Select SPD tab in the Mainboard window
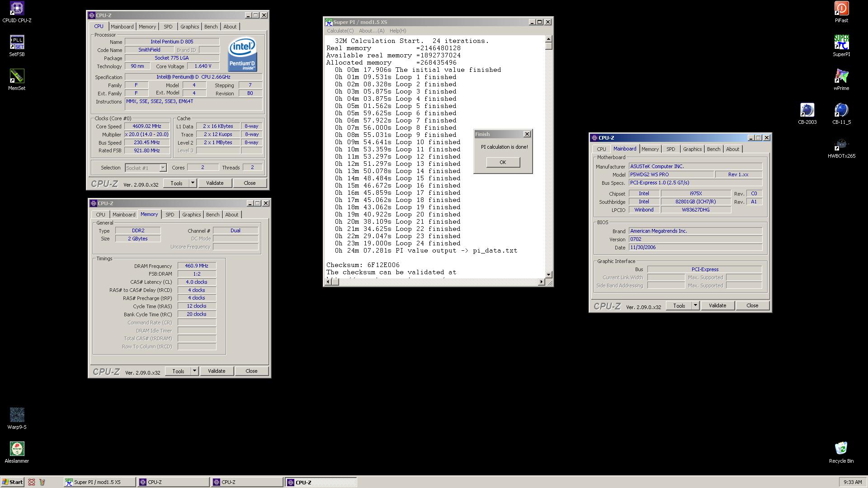This screenshot has height=488, width=868. [670, 149]
